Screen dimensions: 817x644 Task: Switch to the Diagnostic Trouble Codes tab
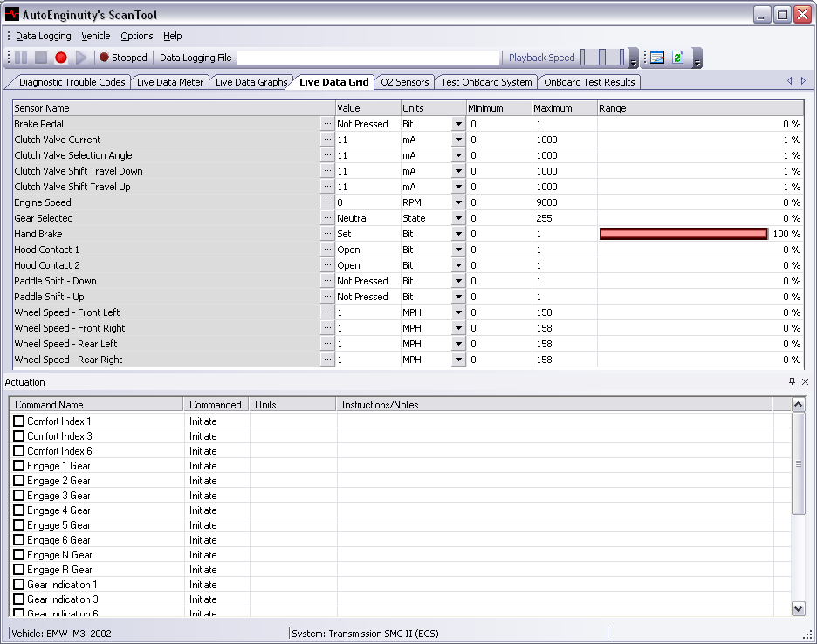(x=72, y=82)
